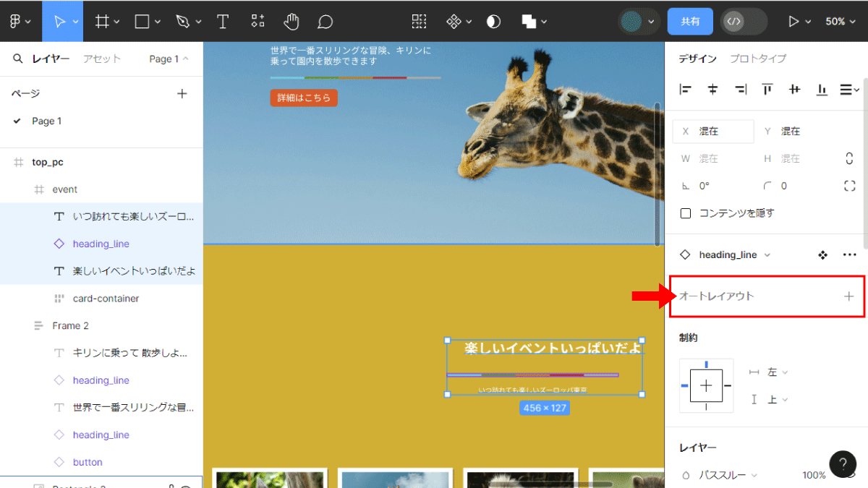This screenshot has width=868, height=488.
Task: Enable the コンテンツを隠す checkbox
Action: click(x=686, y=213)
